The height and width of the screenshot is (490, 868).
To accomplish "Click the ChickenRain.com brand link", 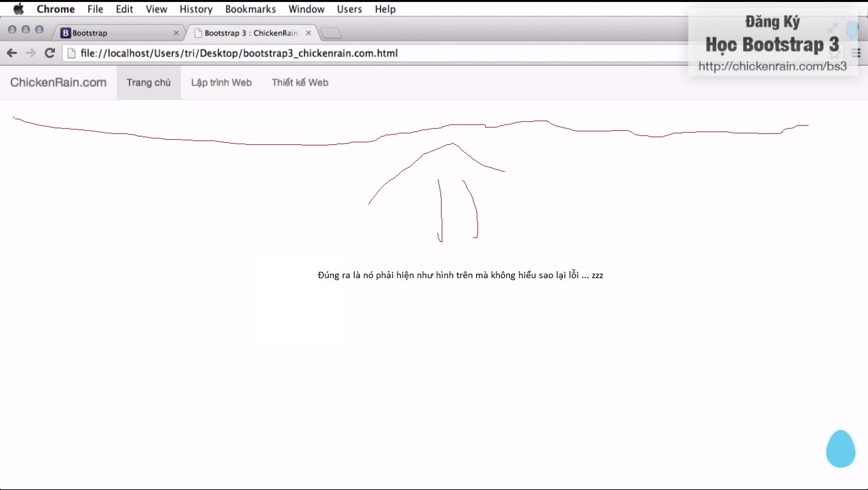I will (58, 82).
